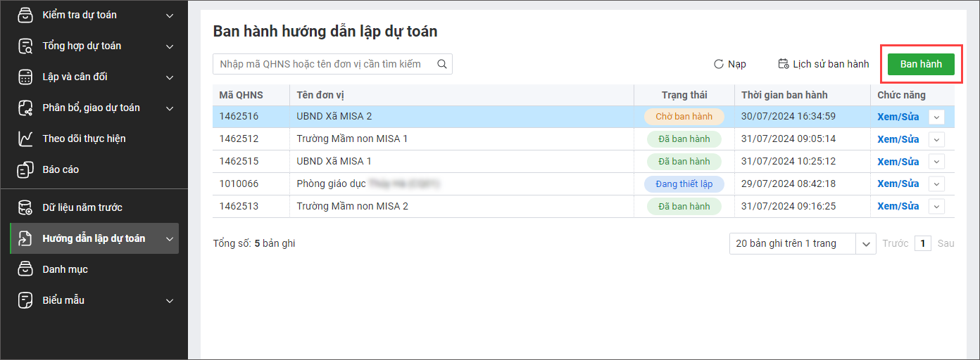The image size is (980, 360).
Task: Select the Trường Mầm non MISA 1 row
Action: [x=422, y=139]
